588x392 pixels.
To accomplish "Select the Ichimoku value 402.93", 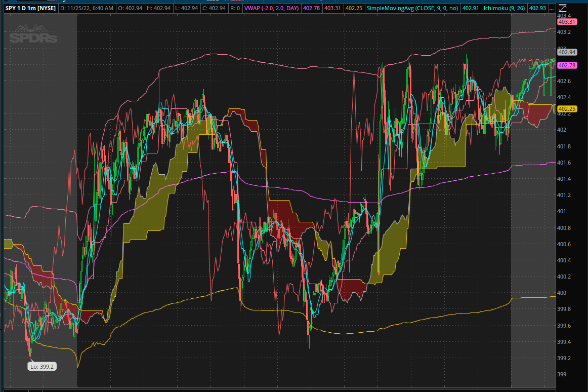I will coord(537,8).
